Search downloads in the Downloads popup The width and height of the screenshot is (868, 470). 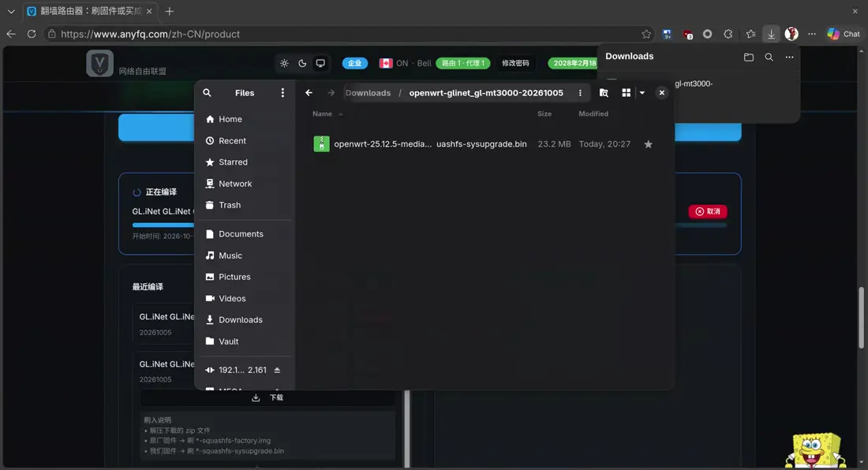tap(769, 57)
